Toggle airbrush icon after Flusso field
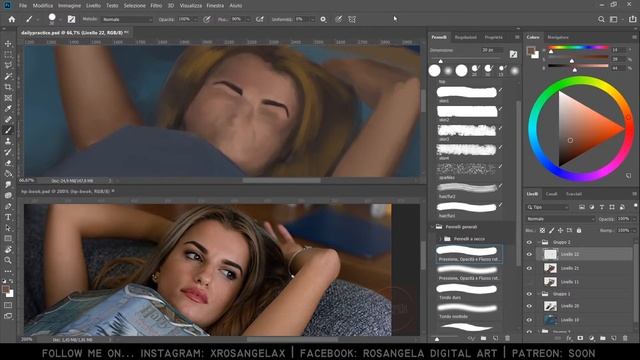The width and height of the screenshot is (640, 360). (260, 19)
